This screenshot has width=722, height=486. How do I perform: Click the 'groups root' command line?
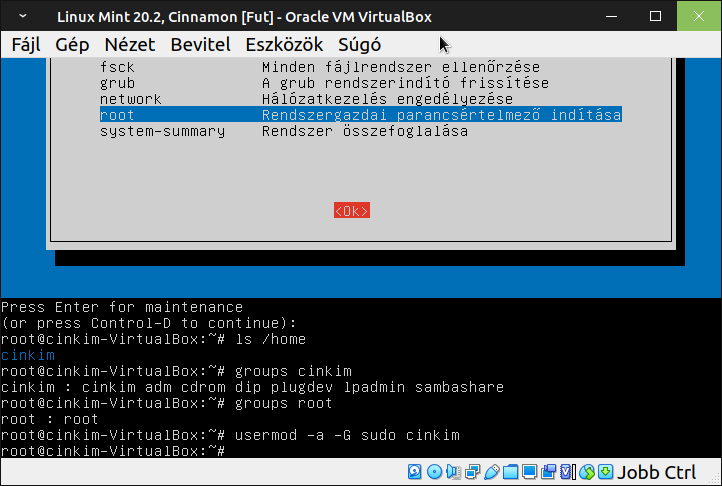tap(166, 403)
